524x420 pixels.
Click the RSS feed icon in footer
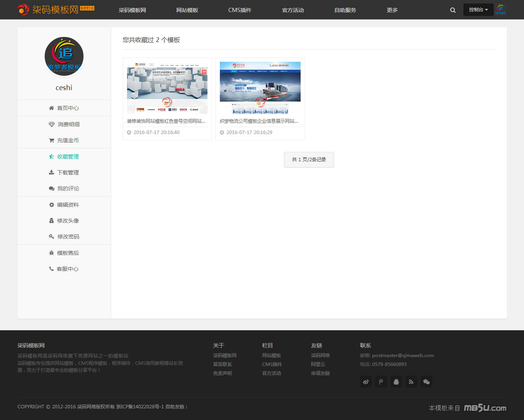coord(411,382)
